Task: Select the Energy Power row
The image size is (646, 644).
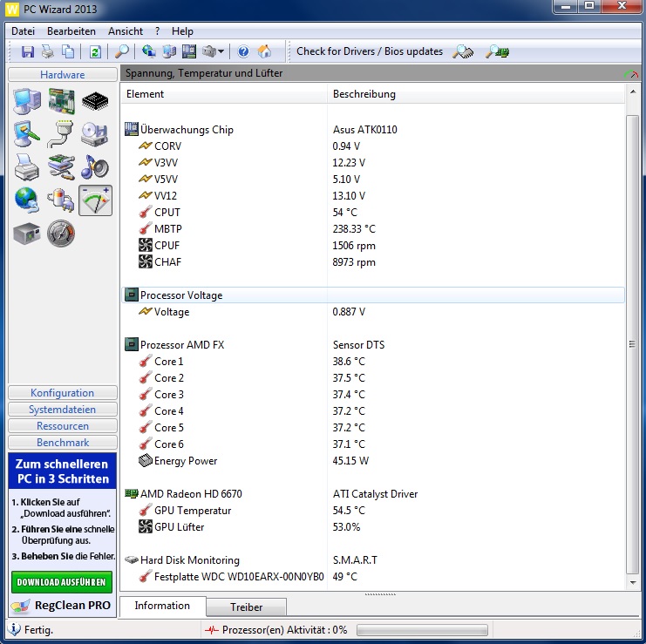Action: pos(373,461)
